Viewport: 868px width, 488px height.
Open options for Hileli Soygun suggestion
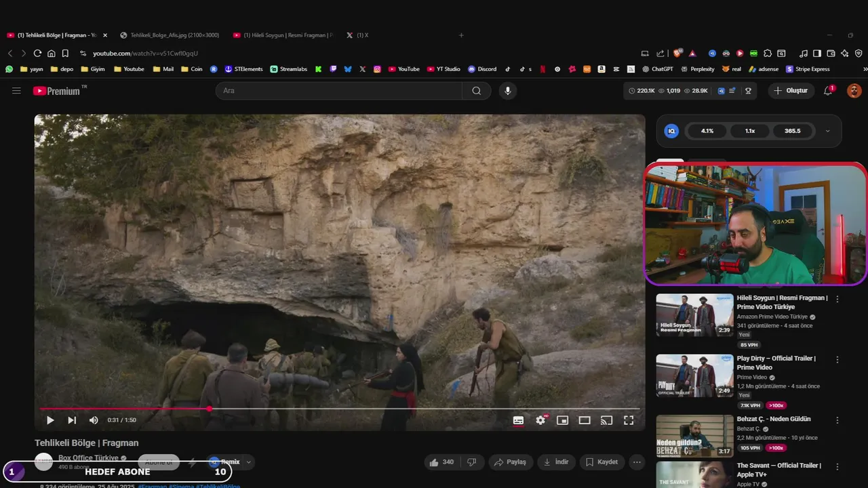pos(837,299)
